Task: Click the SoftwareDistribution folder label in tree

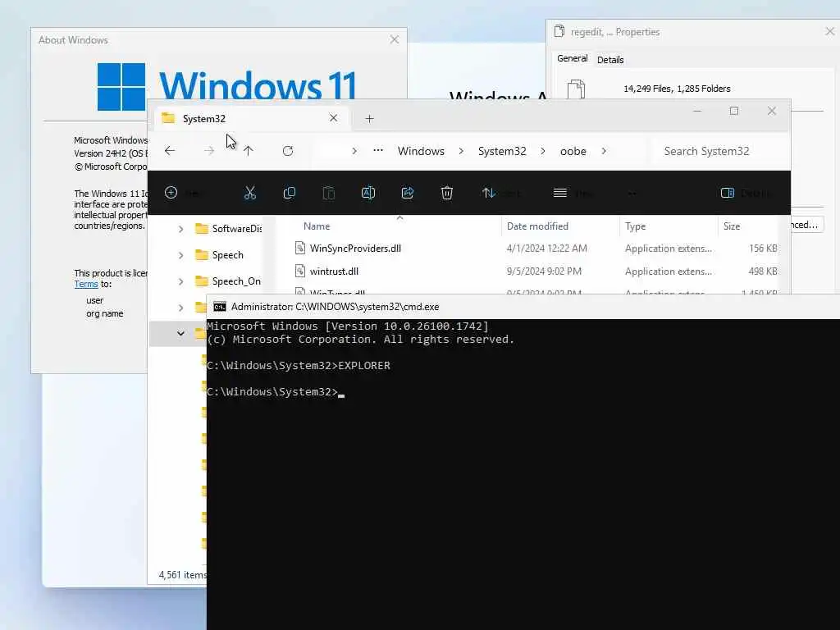Action: 237,229
